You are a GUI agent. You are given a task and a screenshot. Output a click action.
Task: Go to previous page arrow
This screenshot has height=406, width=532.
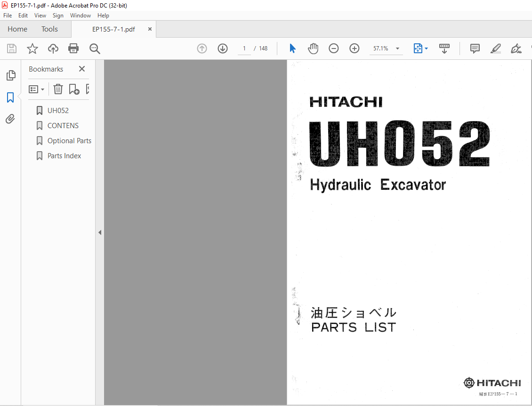pyautogui.click(x=202, y=49)
